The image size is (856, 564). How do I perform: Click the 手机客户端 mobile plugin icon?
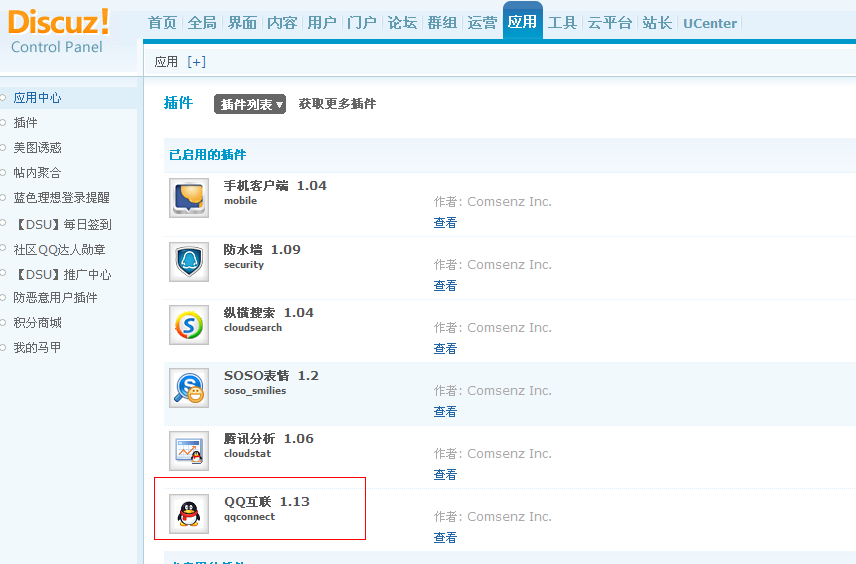tap(189, 198)
